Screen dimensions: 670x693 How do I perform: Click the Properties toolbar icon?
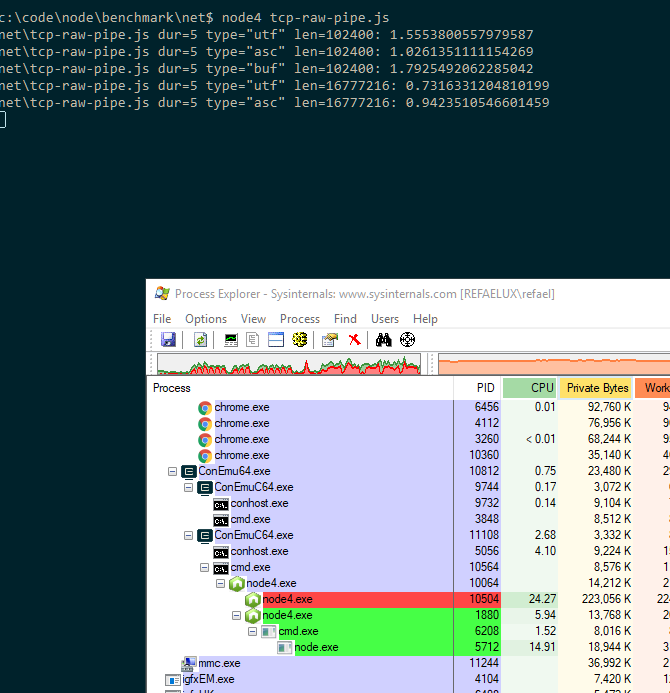click(x=330, y=340)
